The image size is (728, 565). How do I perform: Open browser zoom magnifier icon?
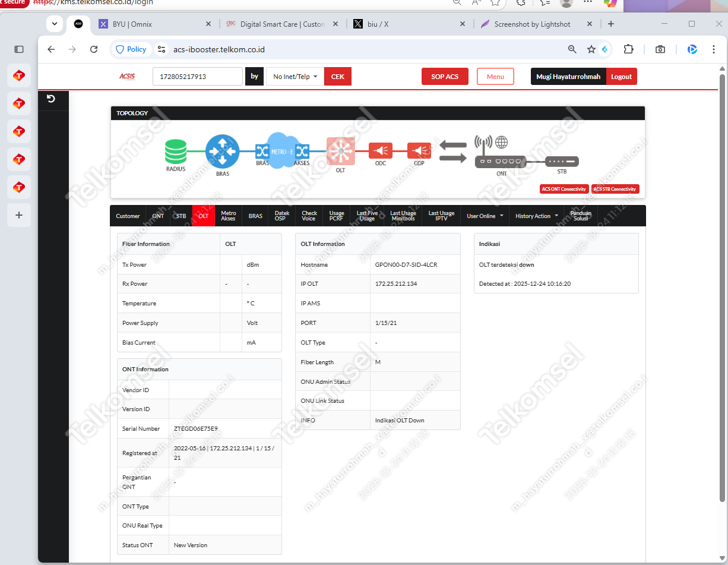pyautogui.click(x=572, y=49)
